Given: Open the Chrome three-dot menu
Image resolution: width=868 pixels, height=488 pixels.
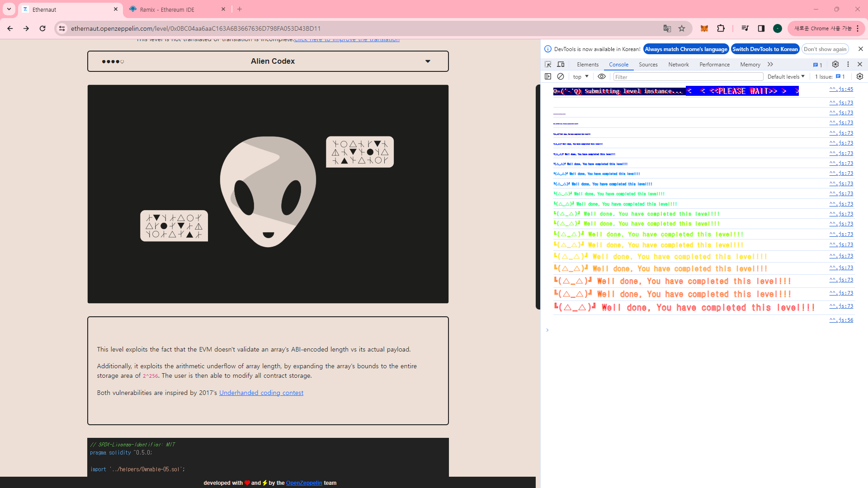Looking at the screenshot, I should pos(858,28).
